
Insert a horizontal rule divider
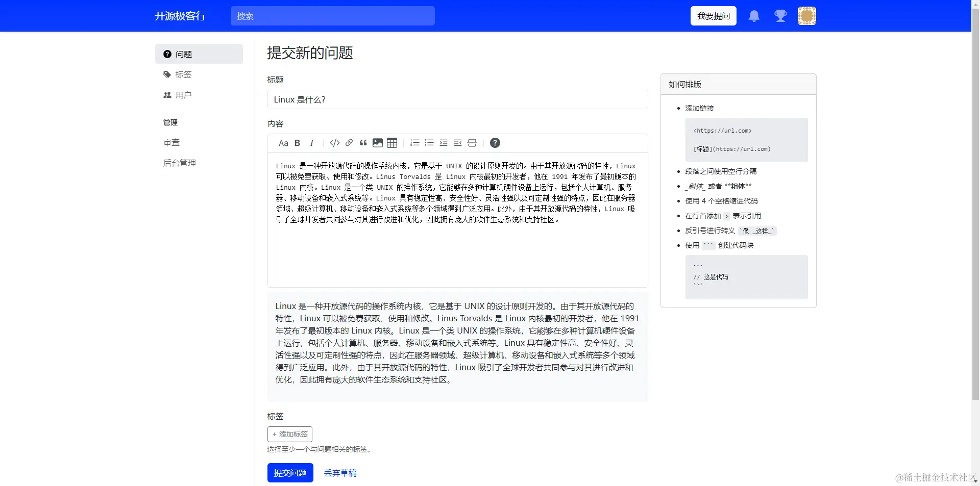[x=472, y=143]
